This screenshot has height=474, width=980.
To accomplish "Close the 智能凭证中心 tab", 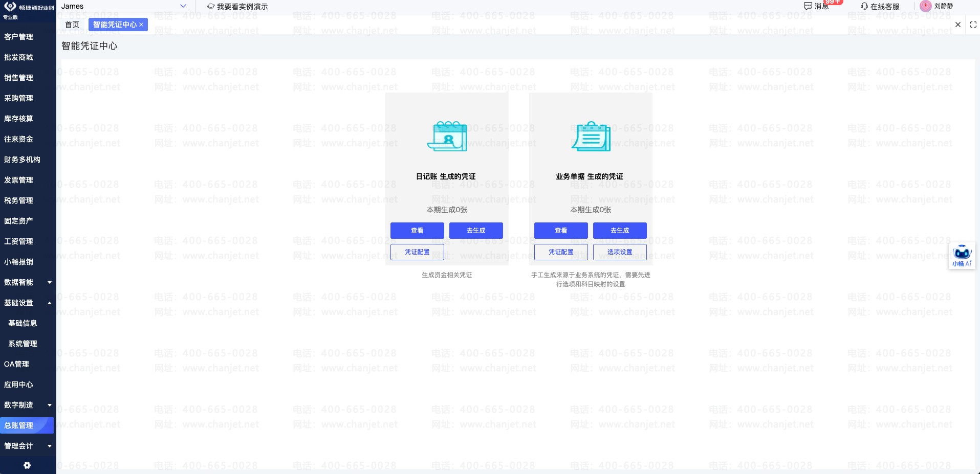I will [x=141, y=25].
